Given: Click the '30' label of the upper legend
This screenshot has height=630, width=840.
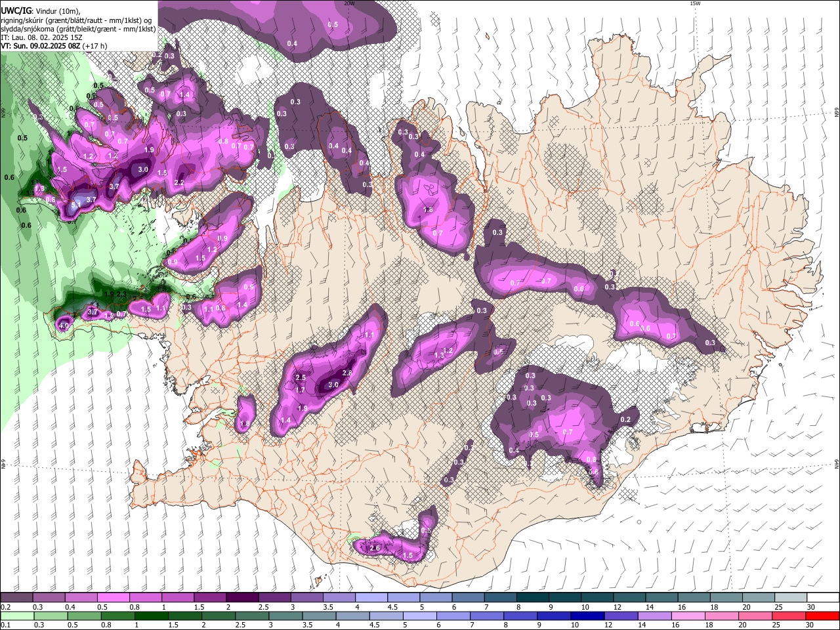Looking at the screenshot, I should point(810,607).
